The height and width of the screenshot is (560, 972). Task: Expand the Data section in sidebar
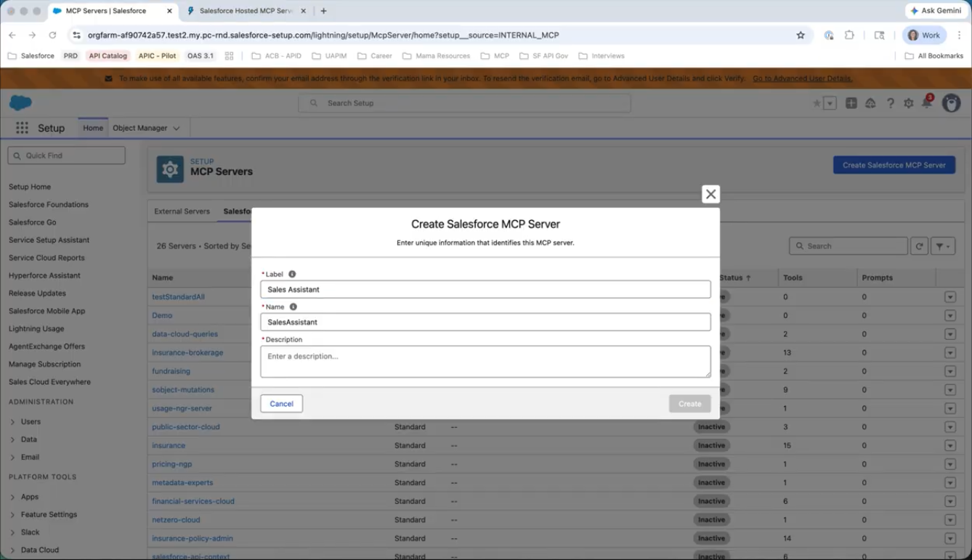click(x=12, y=439)
